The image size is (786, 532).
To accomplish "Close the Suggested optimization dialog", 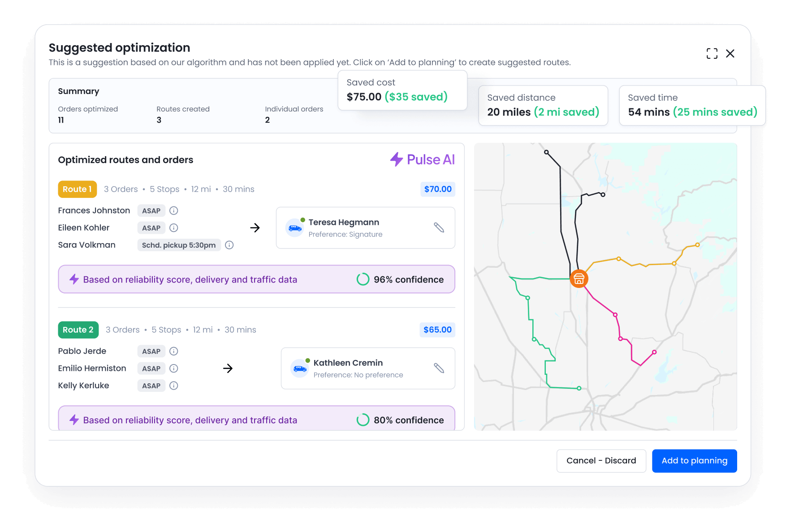I will (x=730, y=53).
